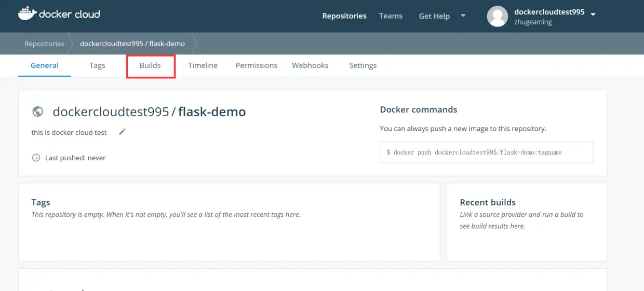The height and width of the screenshot is (291, 644).
Task: Open Repositories in the top navigation
Action: pyautogui.click(x=344, y=16)
